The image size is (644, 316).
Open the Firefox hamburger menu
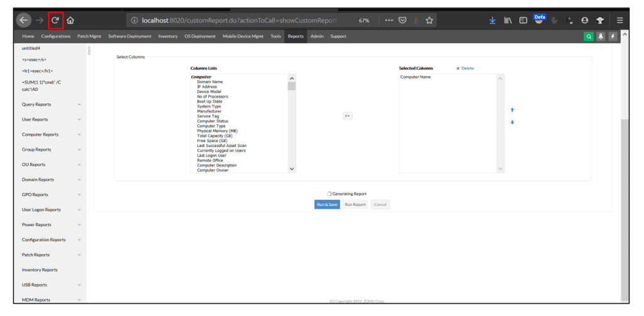click(619, 20)
